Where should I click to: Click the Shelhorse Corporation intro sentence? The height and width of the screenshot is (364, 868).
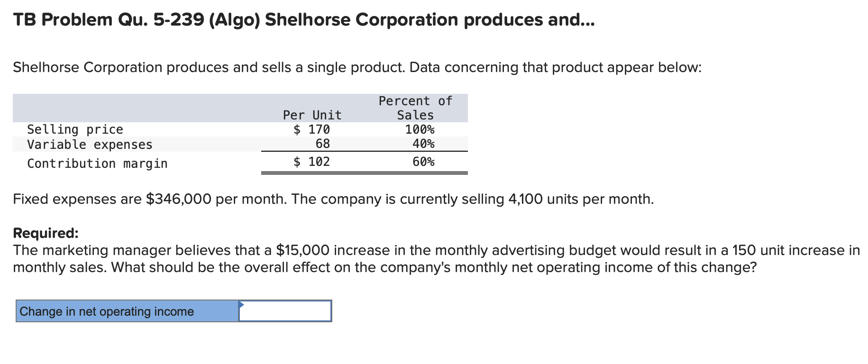pos(356,67)
